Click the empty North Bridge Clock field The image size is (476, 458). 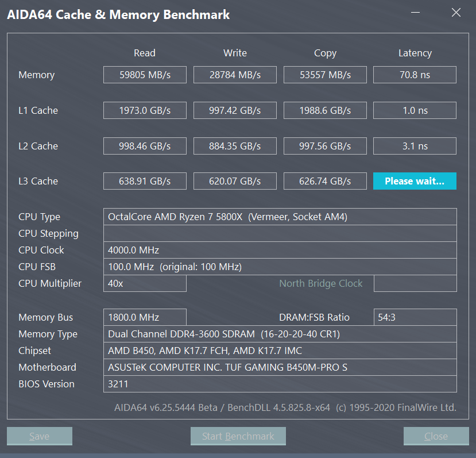click(415, 283)
